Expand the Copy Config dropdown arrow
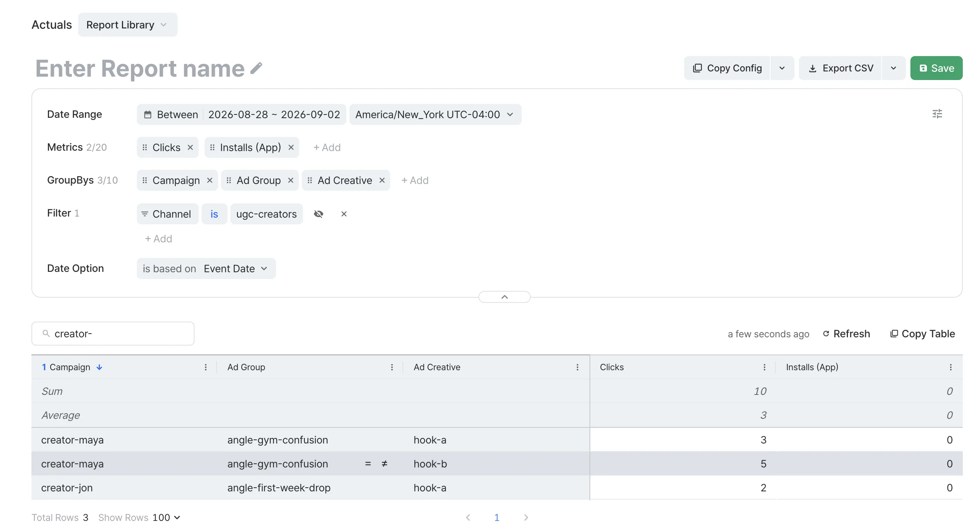Screen dimensions: 980x531 782,68
